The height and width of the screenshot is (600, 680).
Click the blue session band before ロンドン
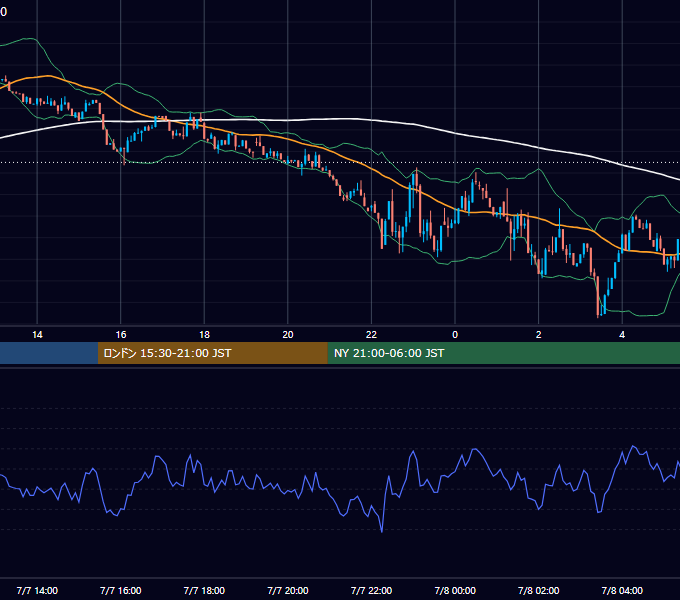pyautogui.click(x=49, y=353)
